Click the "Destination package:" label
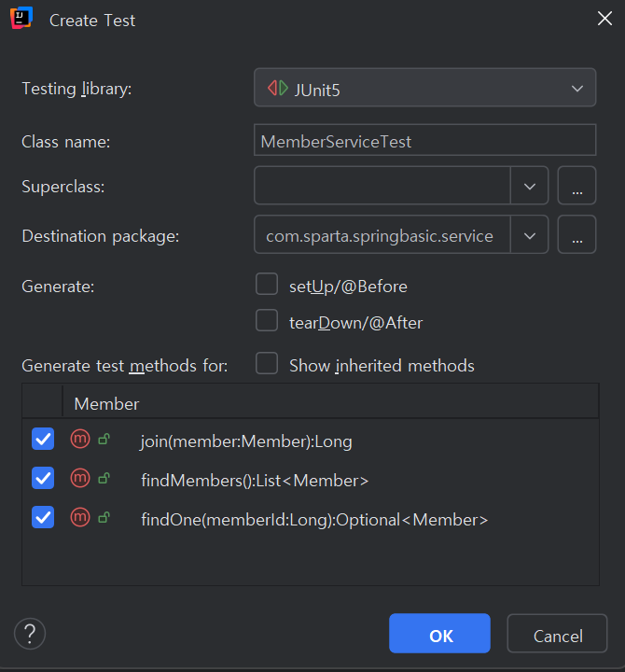 (100, 236)
